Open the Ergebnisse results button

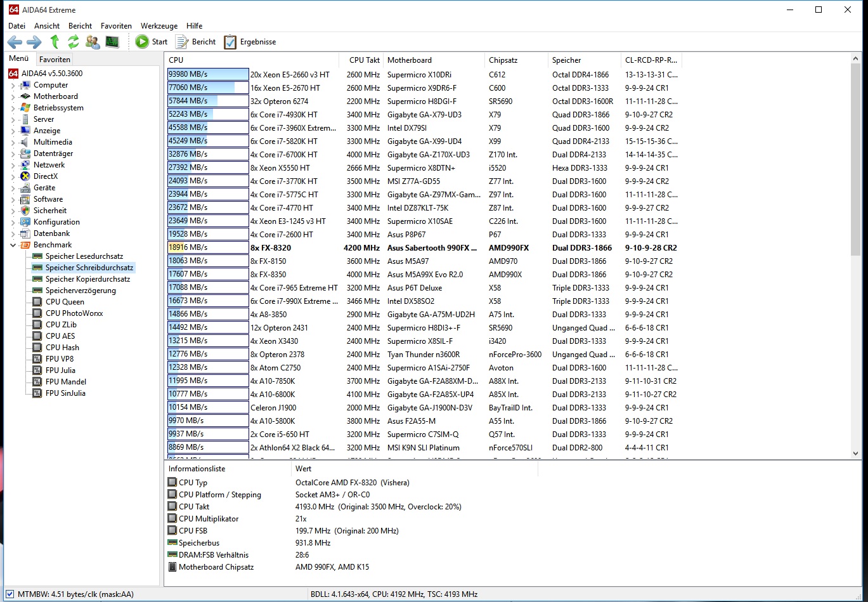point(249,42)
